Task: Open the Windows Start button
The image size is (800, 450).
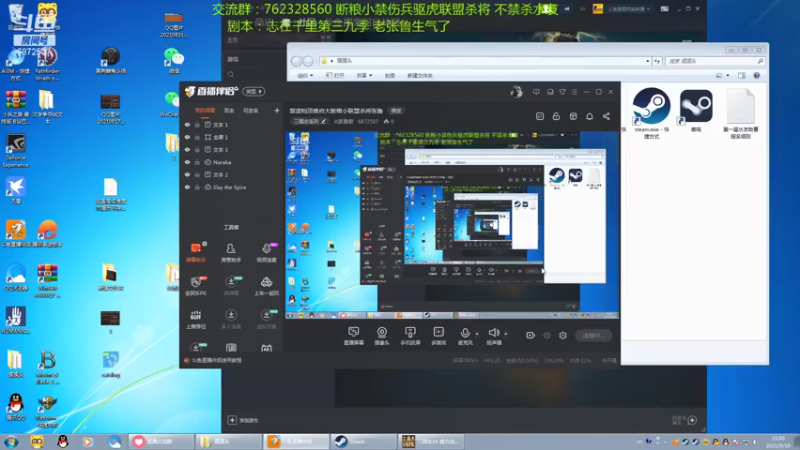Action: point(11,441)
